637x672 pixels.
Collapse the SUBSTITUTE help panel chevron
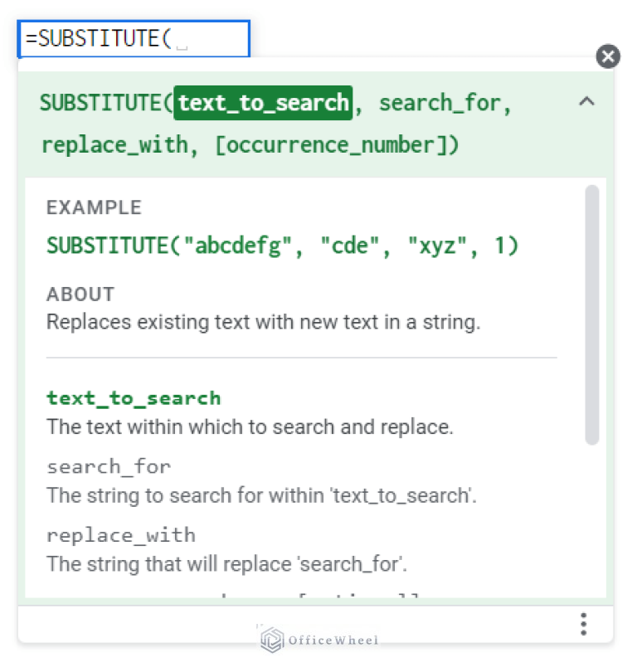click(x=586, y=102)
